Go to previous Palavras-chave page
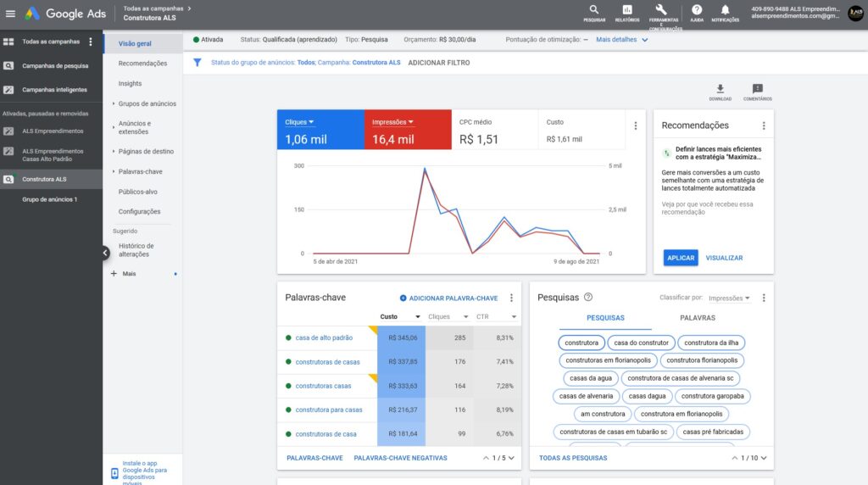The height and width of the screenshot is (485, 868). [486, 458]
